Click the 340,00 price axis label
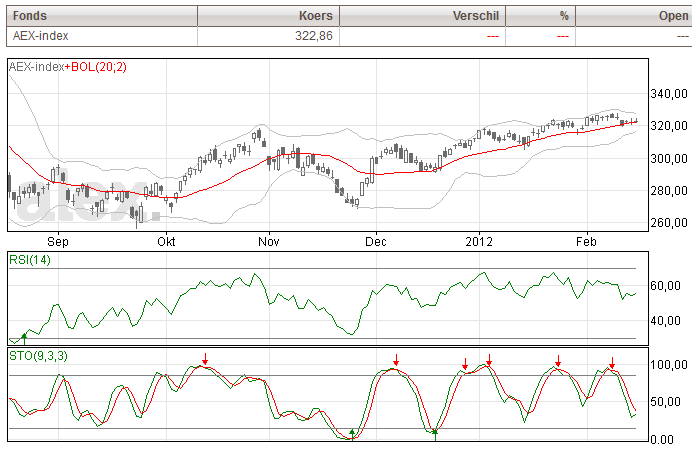 669,94
